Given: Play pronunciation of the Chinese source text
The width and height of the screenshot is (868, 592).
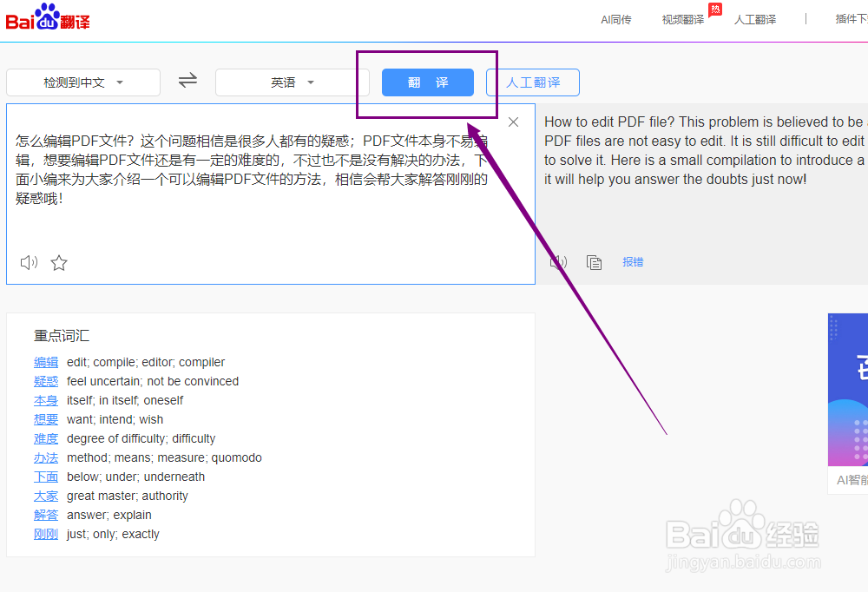Looking at the screenshot, I should point(28,262).
